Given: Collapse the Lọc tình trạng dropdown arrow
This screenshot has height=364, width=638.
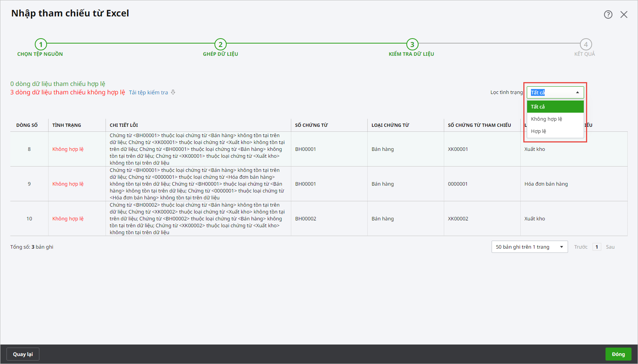Looking at the screenshot, I should (x=577, y=92).
